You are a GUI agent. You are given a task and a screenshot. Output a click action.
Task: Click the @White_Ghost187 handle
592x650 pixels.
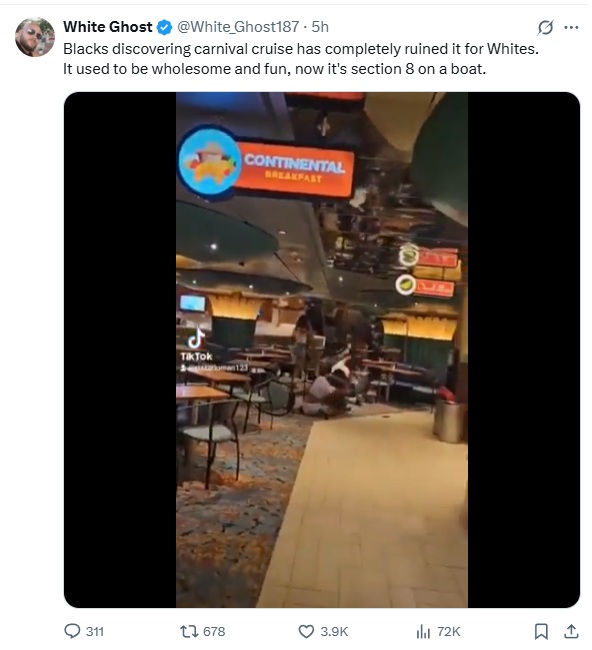[x=240, y=27]
